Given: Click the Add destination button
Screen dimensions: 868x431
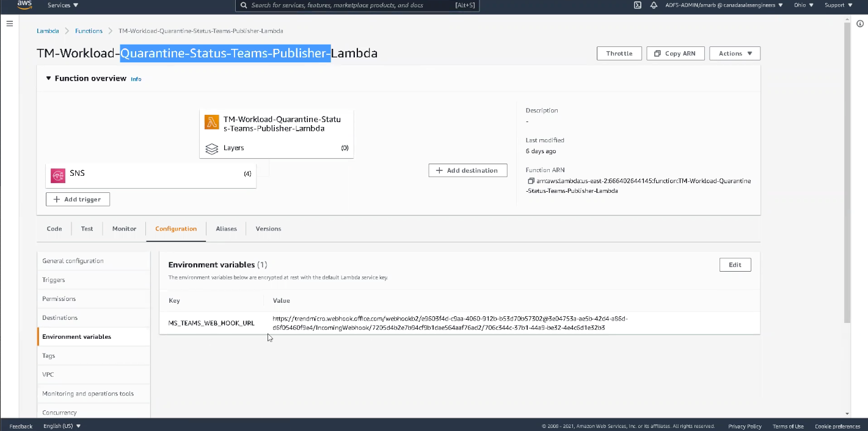Looking at the screenshot, I should [x=468, y=170].
